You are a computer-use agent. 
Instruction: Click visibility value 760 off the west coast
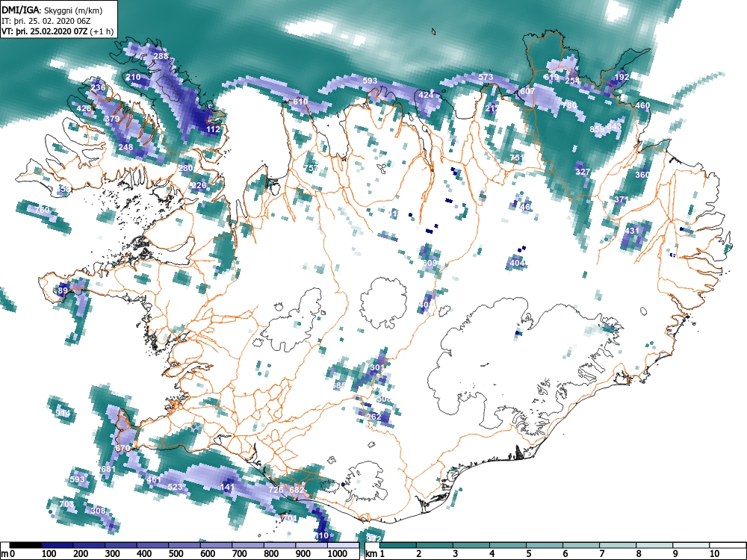pos(42,210)
